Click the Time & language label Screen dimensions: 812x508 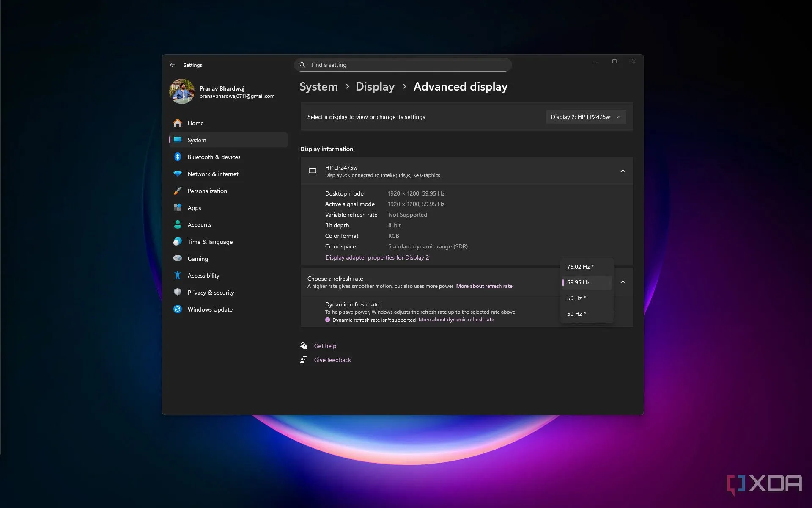(210, 242)
